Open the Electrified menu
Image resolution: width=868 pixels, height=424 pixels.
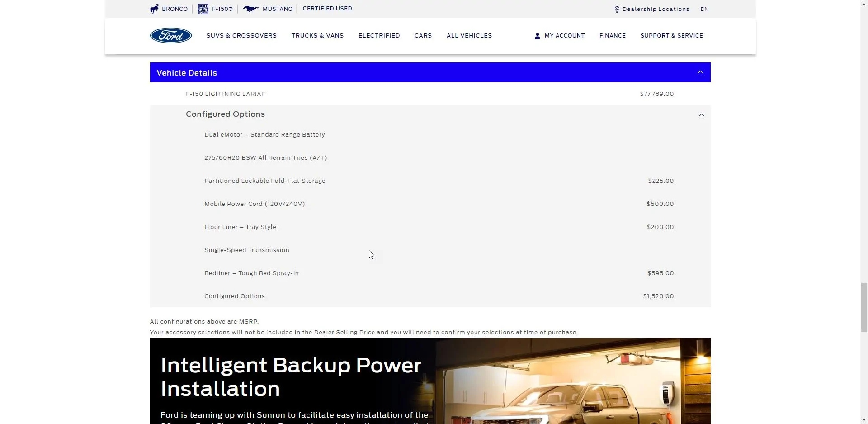coord(379,36)
